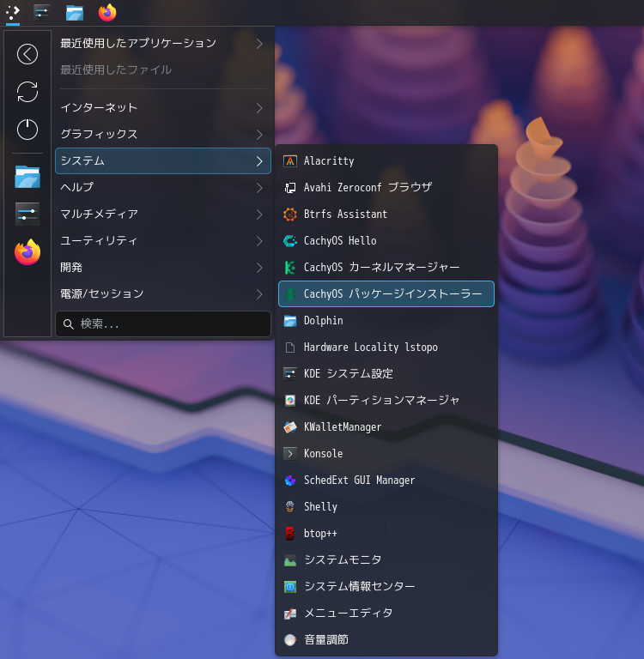Launch the Alacritty menu entry label

pos(329,161)
